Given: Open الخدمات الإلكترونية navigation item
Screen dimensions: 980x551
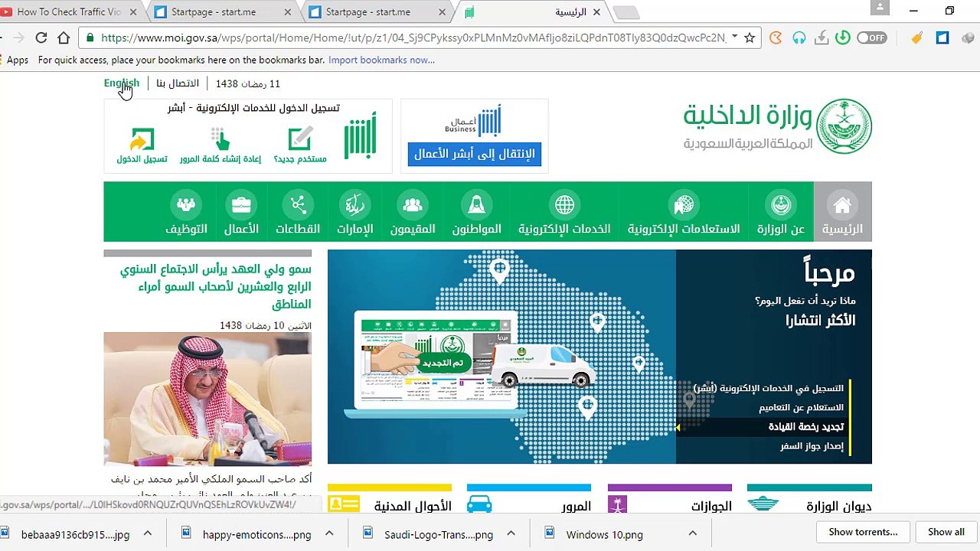Looking at the screenshot, I should coord(564,212).
